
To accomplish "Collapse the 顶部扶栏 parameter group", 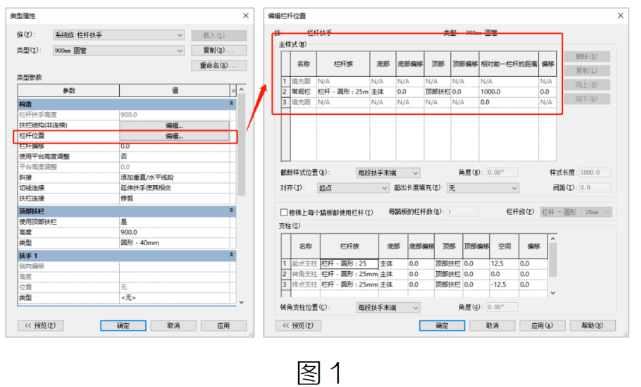I will tap(231, 210).
